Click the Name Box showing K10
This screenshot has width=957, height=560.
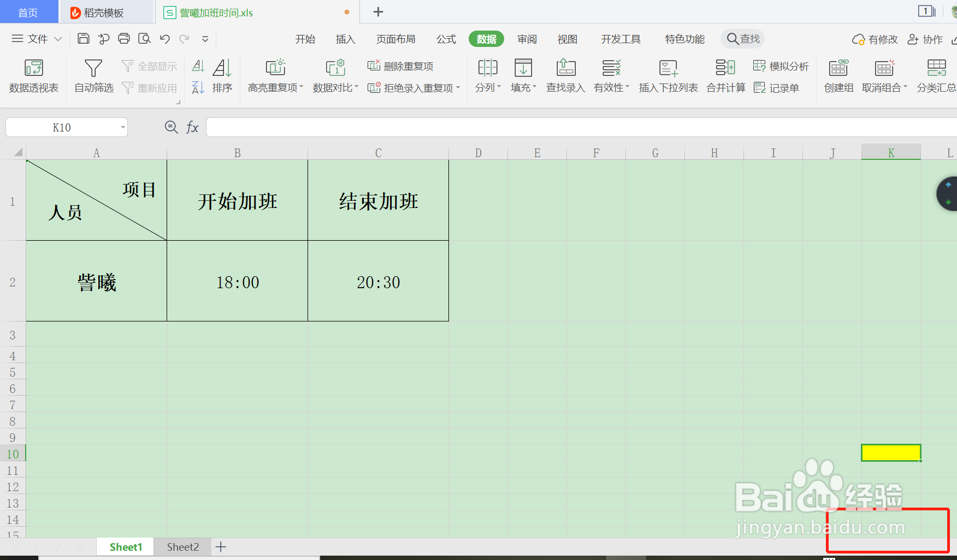pos(62,127)
